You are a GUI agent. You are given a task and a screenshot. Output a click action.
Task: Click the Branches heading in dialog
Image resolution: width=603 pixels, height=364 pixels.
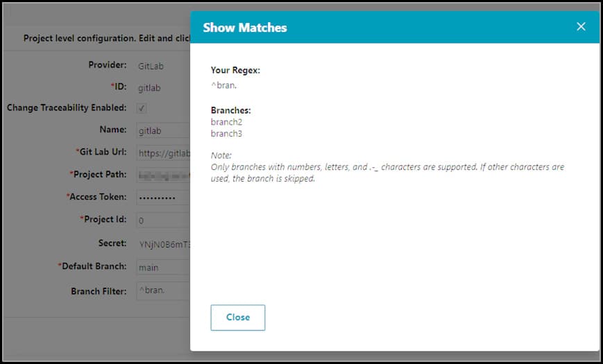(230, 110)
